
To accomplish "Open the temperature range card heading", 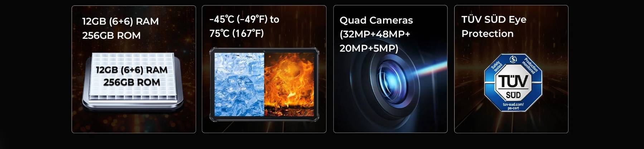I will click(244, 26).
